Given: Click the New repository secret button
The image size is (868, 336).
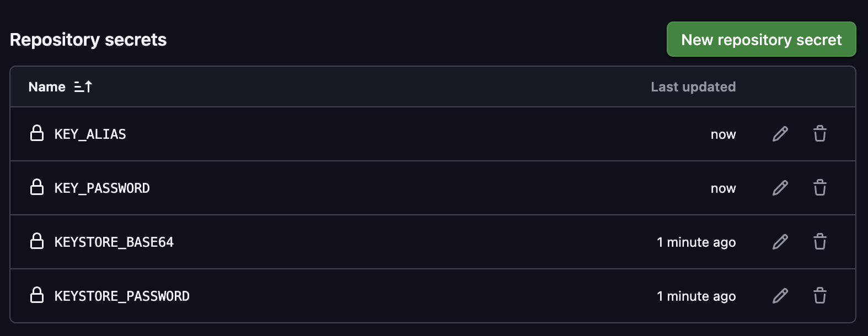Looking at the screenshot, I should (761, 39).
